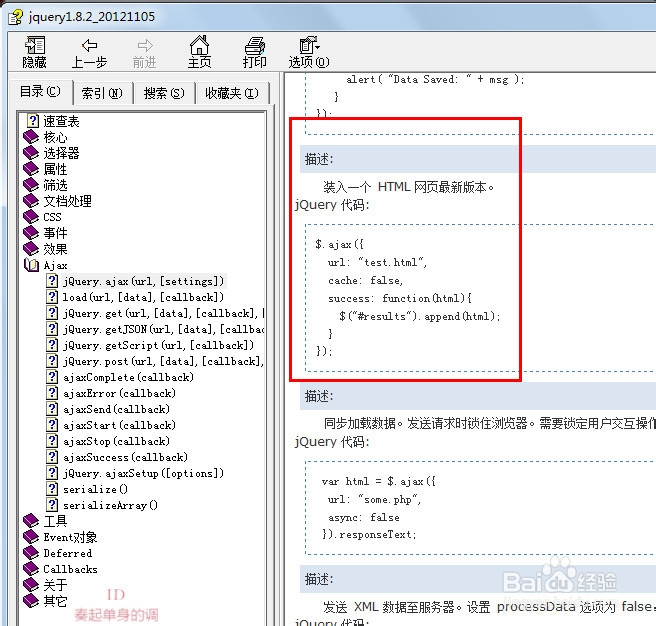Click the 隐藏 (Hide) toolbar icon

tap(34, 45)
